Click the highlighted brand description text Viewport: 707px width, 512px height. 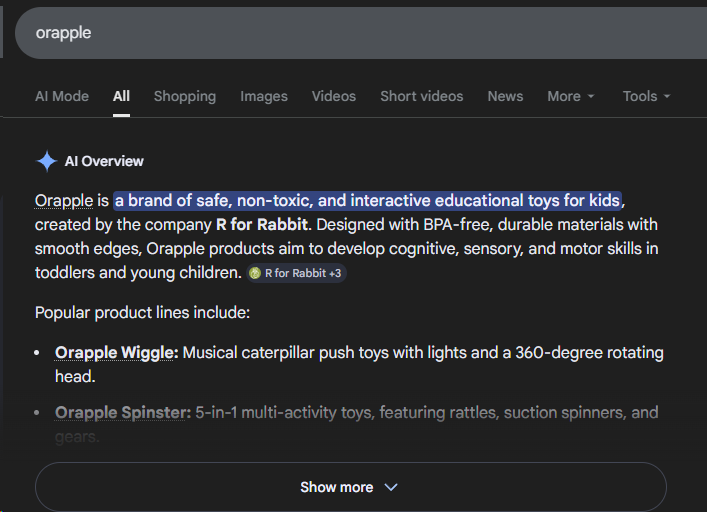coord(367,200)
